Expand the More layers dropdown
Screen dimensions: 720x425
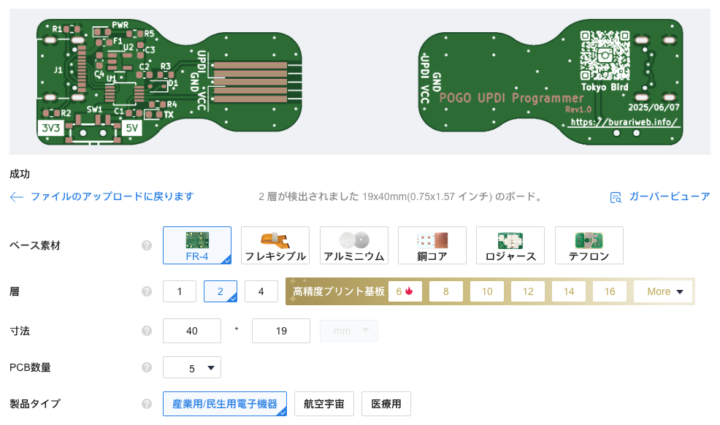[x=663, y=291]
